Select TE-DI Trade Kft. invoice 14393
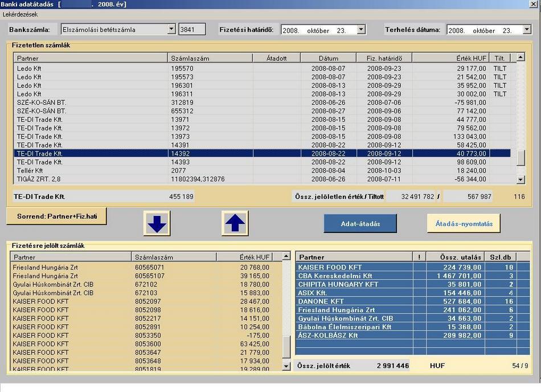 pos(262,162)
